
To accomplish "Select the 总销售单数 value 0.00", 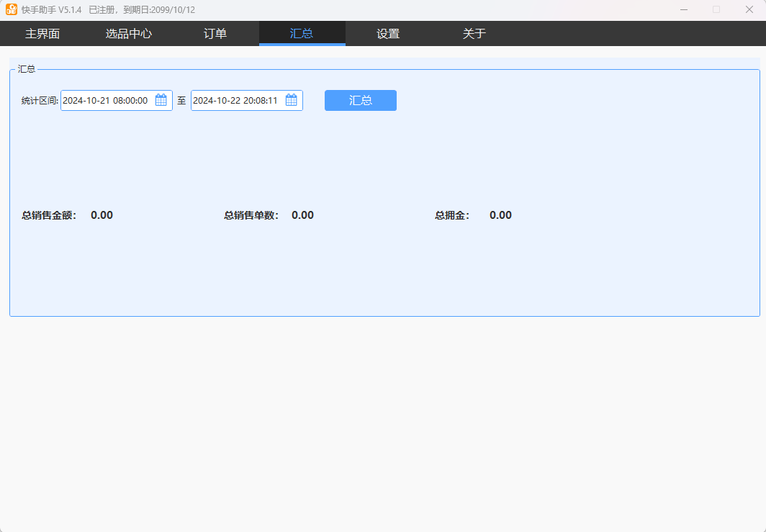I will coord(302,215).
